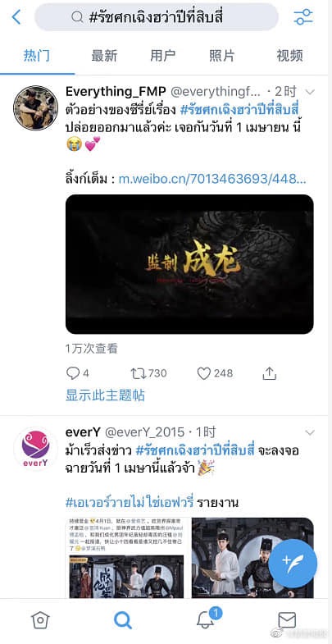
Task: Open the Home tab icon
Action: click(x=40, y=620)
